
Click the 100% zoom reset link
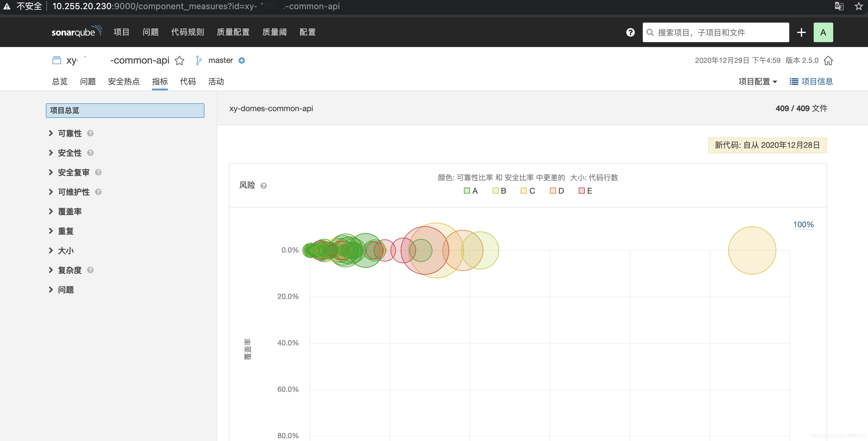(803, 224)
